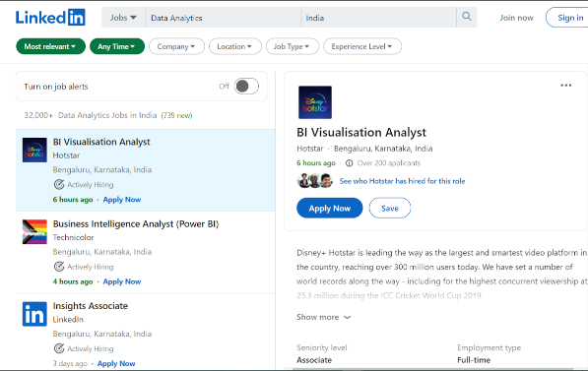Open the Insights Associate job listing
The image size is (588, 371).
click(91, 306)
